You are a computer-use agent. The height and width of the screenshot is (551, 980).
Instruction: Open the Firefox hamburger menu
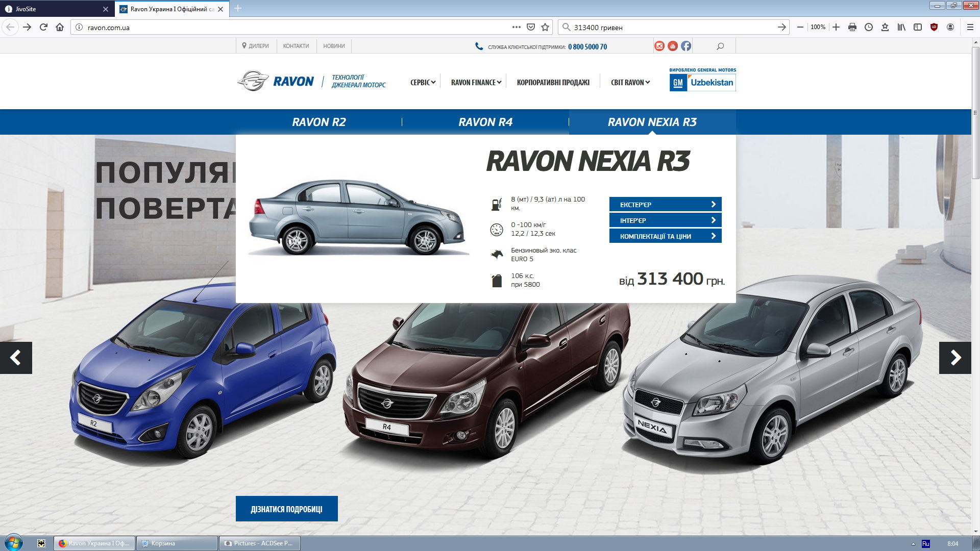(970, 27)
